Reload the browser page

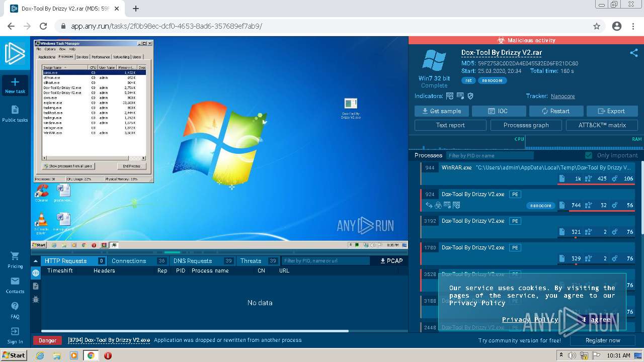(43, 26)
